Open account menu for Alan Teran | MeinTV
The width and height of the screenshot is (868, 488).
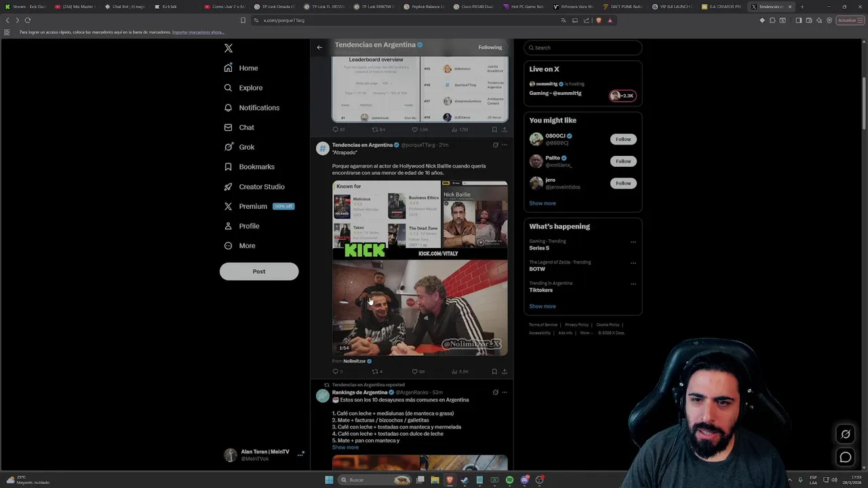pos(264,455)
